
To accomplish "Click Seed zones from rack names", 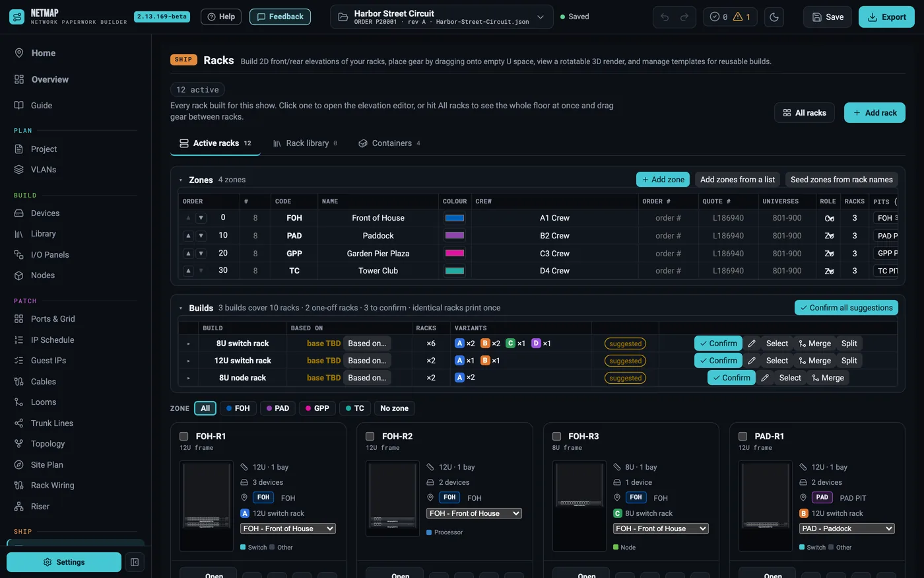I will pos(841,180).
